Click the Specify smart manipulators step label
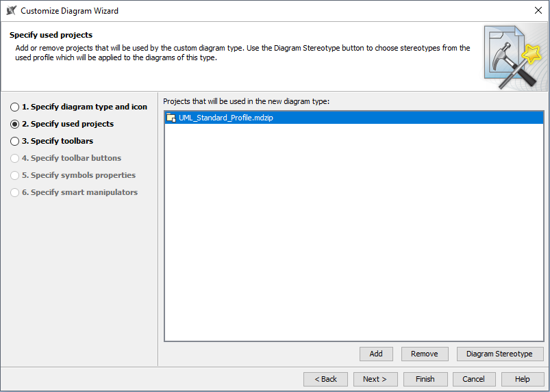550x392 pixels. coord(84,192)
